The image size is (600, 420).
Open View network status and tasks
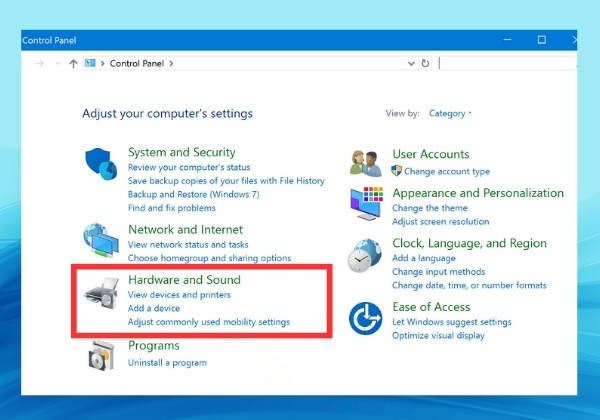coord(188,244)
